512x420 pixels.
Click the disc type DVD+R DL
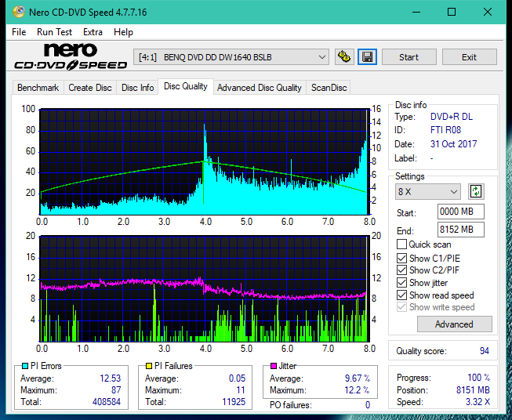452,117
